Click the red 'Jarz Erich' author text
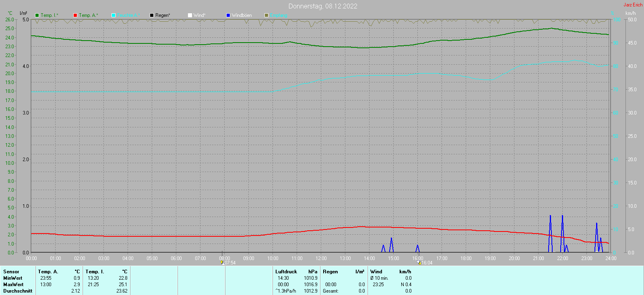The width and height of the screenshot is (644, 295). (x=633, y=5)
